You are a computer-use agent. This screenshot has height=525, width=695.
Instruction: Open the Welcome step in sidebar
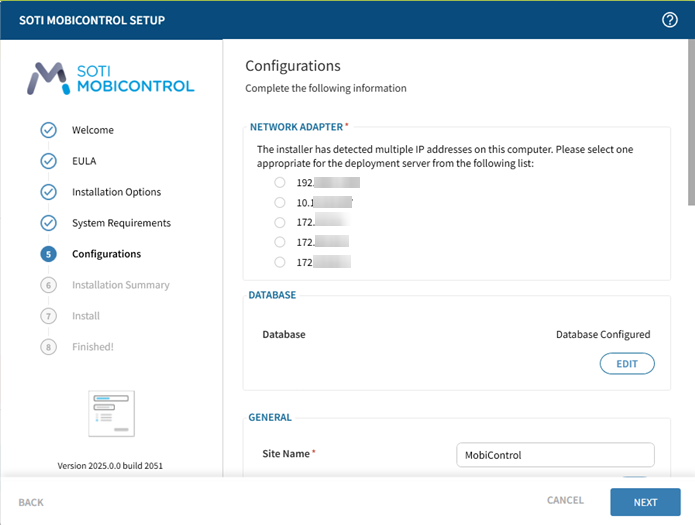coord(92,130)
